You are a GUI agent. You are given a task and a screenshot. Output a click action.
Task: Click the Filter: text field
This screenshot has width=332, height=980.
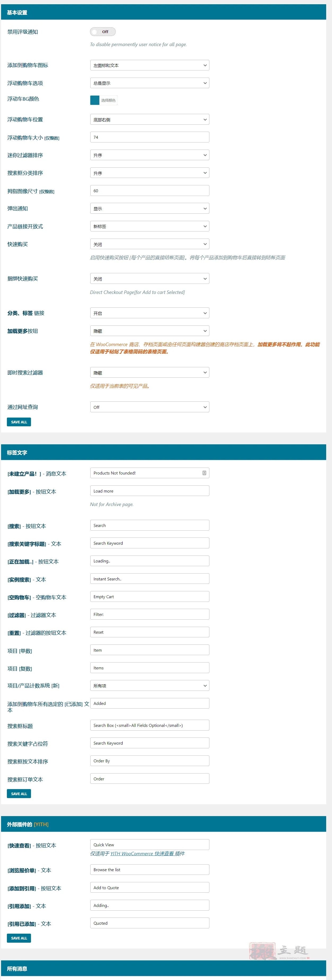coord(150,614)
